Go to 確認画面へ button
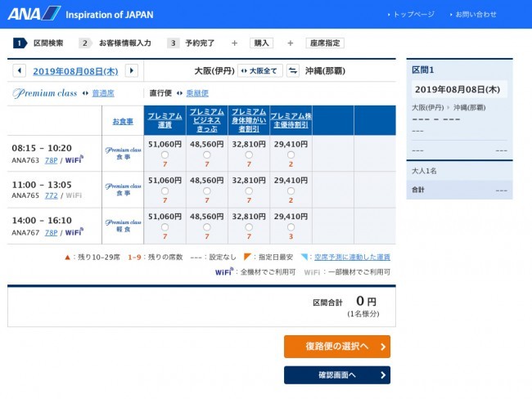 337,375
